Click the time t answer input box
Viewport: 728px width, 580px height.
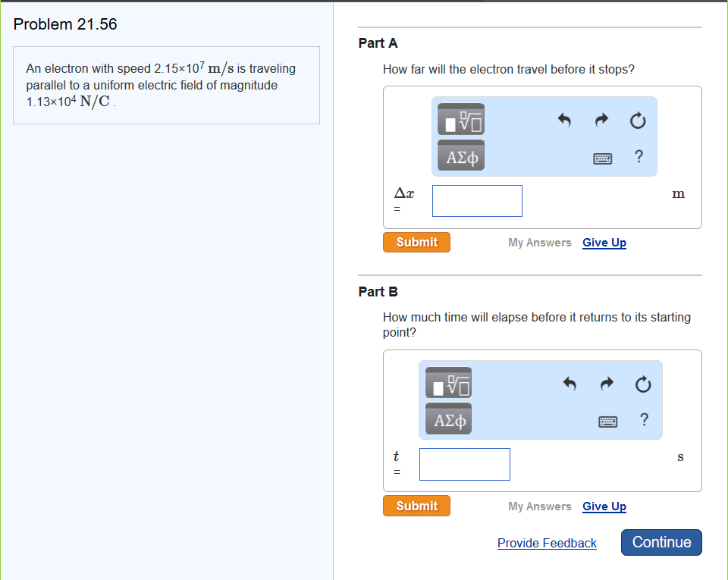tap(464, 464)
